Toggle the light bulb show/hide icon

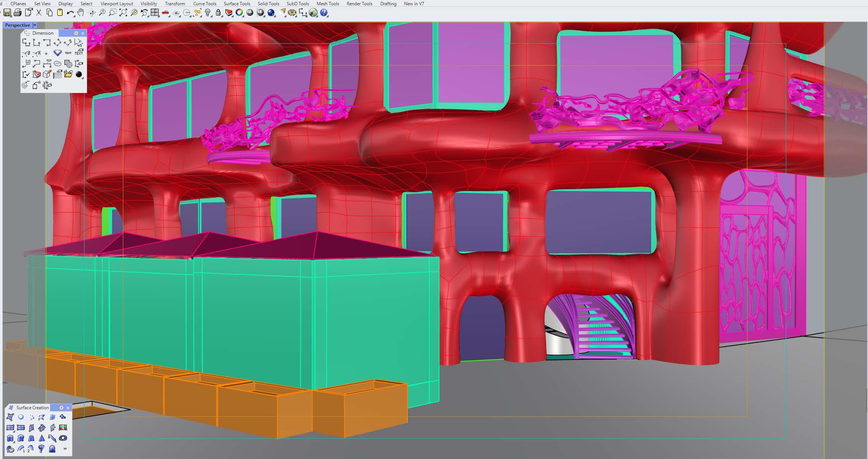click(x=208, y=13)
